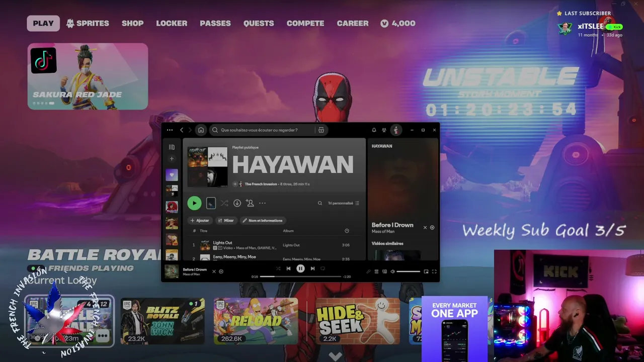
Task: Expand the Spotify library sidebar
Action: (x=172, y=147)
